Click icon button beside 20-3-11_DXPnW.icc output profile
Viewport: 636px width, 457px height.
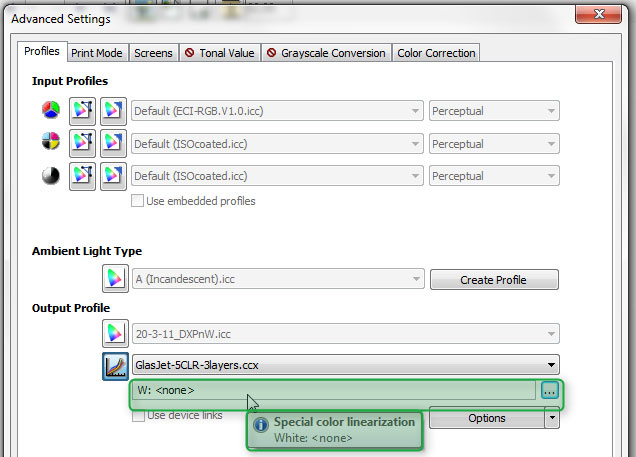pos(115,334)
